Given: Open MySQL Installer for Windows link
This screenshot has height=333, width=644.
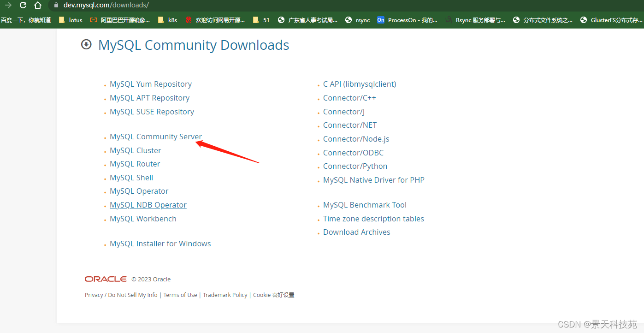Looking at the screenshot, I should tap(160, 244).
